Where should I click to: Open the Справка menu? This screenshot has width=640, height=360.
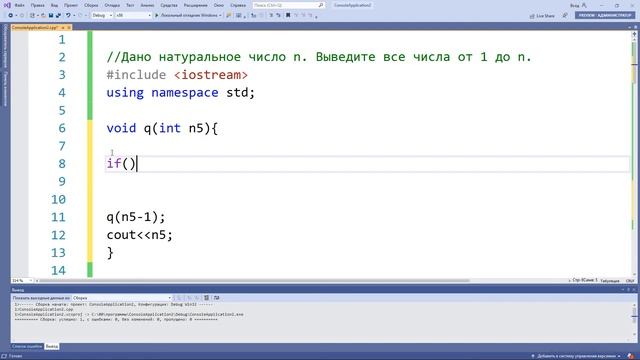coord(238,5)
